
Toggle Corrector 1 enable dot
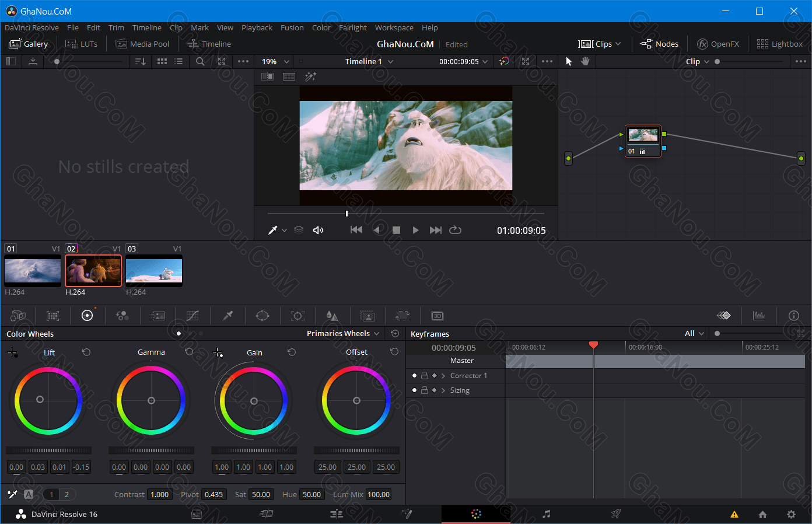pos(414,375)
